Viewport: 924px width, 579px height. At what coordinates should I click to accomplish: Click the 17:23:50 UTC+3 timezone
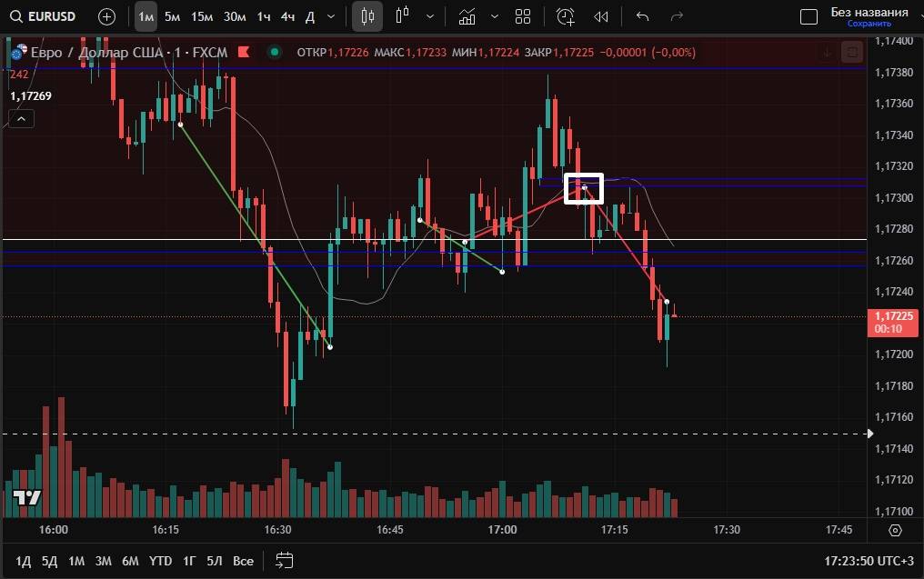point(869,561)
